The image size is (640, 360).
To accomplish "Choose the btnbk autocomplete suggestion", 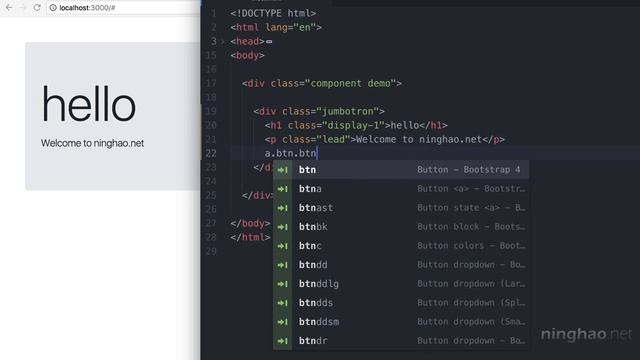I will (401, 227).
